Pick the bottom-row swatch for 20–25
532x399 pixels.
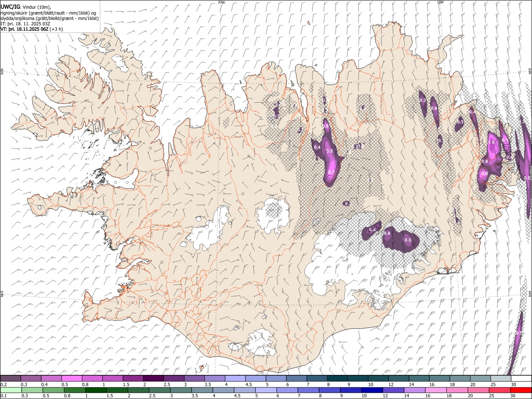pos(478,390)
